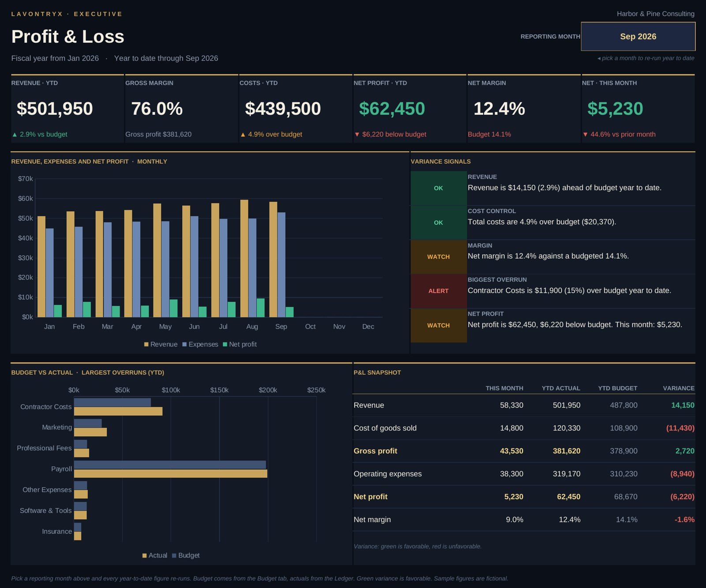
Task: Open the Sep 2026 reporting month selector
Action: click(638, 36)
